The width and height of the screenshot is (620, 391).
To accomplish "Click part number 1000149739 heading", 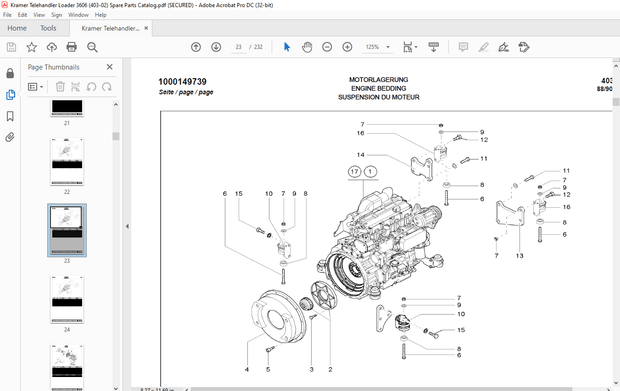I will pyautogui.click(x=182, y=82).
